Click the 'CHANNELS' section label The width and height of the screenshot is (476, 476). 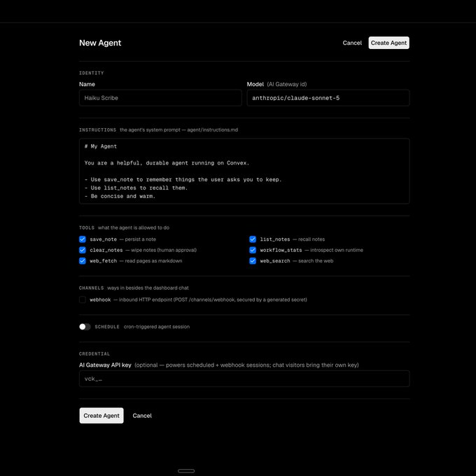[x=92, y=288]
